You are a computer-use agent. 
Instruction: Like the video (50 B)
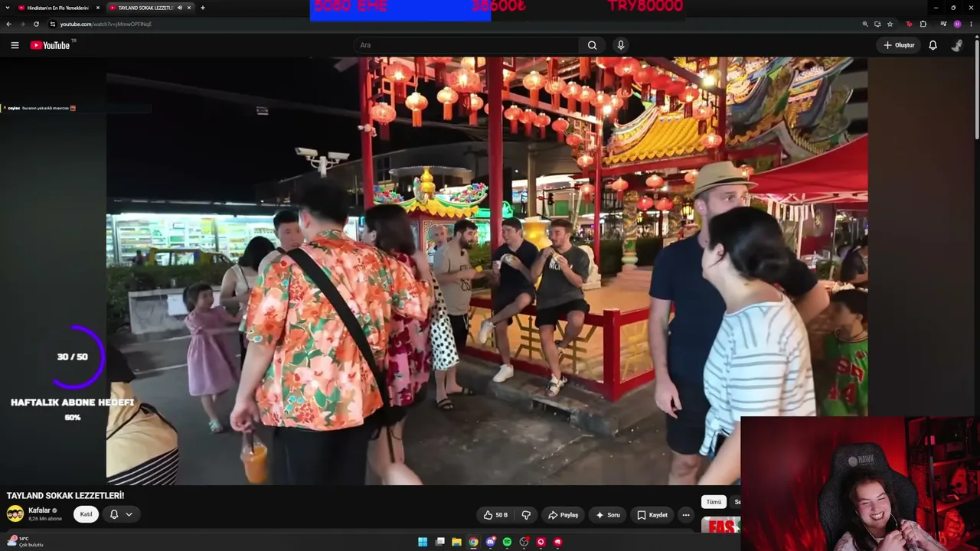point(495,515)
